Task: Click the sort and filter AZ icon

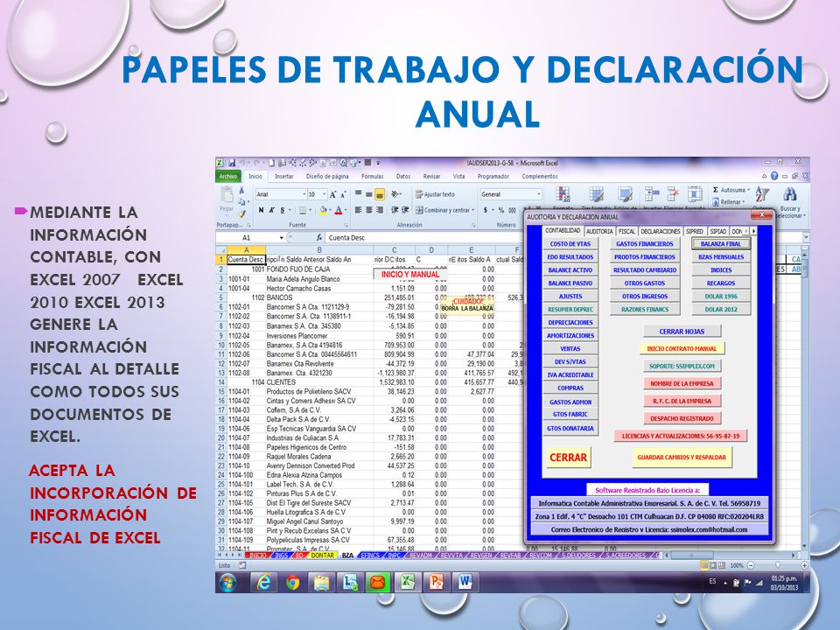Action: click(762, 195)
